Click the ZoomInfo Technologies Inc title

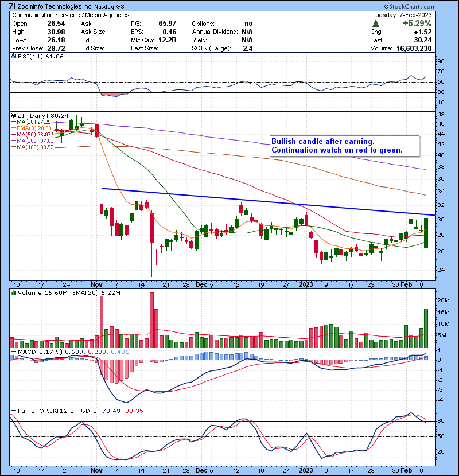[55, 6]
